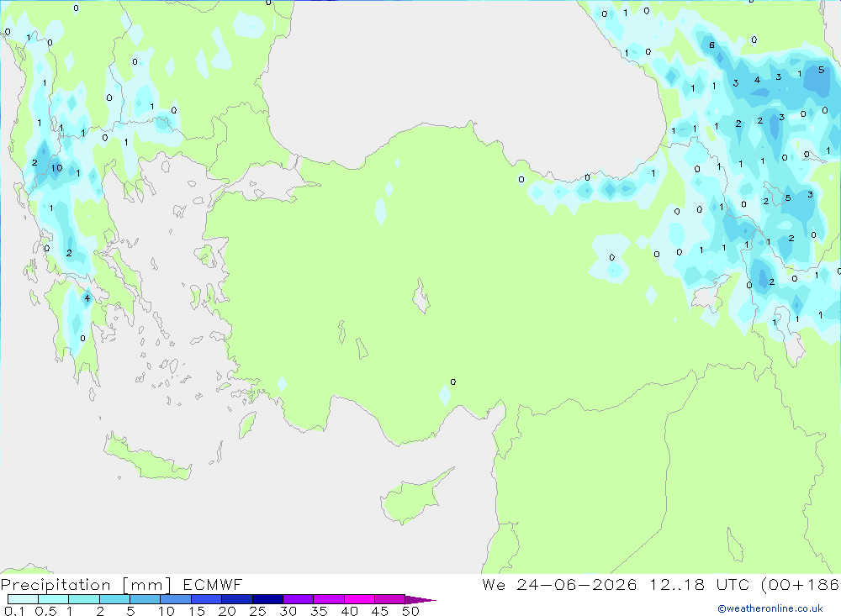The image size is (841, 616).
Task: Click the '40' legend scale label
Action: (x=350, y=611)
